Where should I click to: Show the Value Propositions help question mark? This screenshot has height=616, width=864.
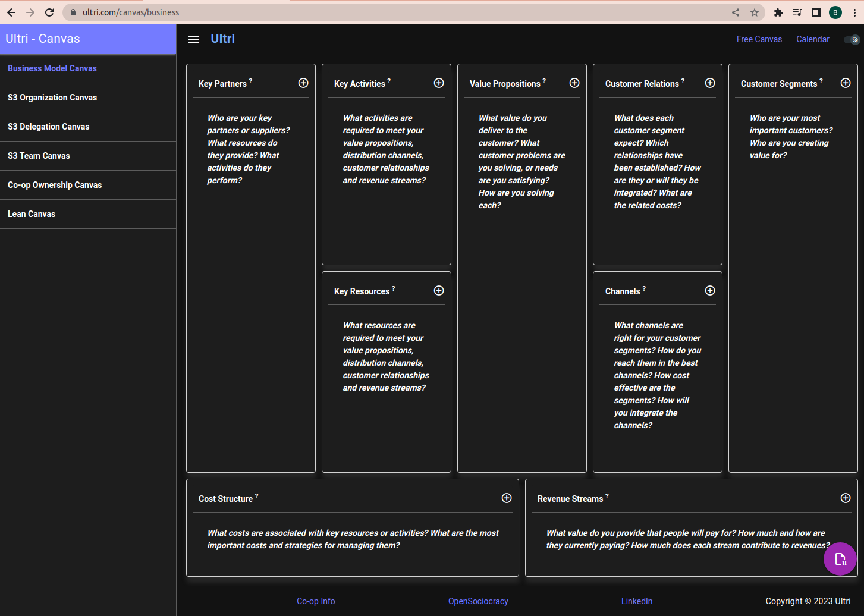[544, 81]
